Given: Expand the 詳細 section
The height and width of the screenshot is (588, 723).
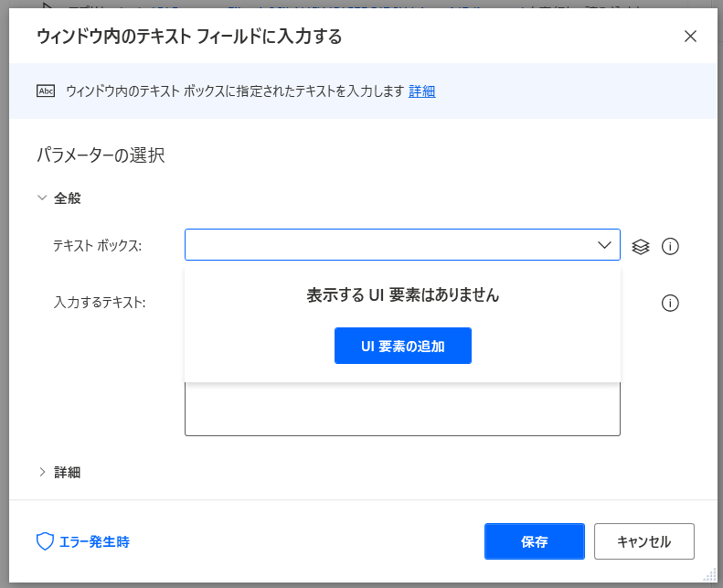Looking at the screenshot, I should point(42,472).
